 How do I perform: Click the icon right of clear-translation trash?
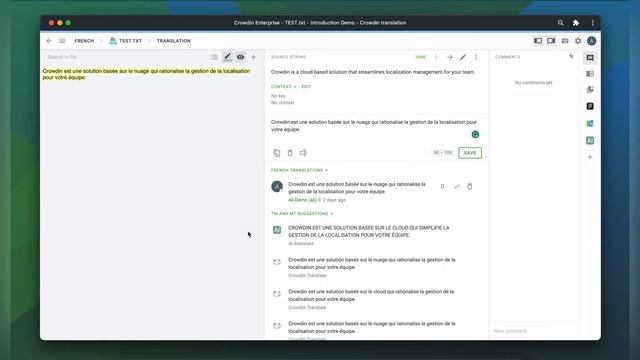point(303,153)
